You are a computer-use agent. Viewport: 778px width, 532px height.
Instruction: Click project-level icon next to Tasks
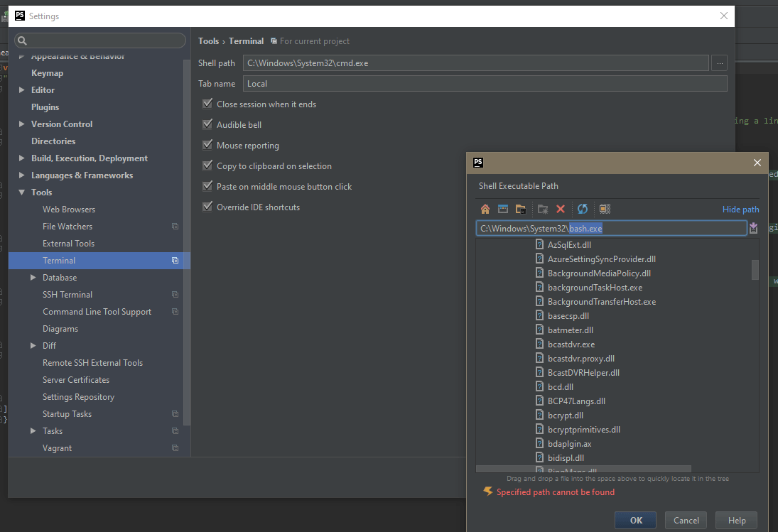(175, 431)
